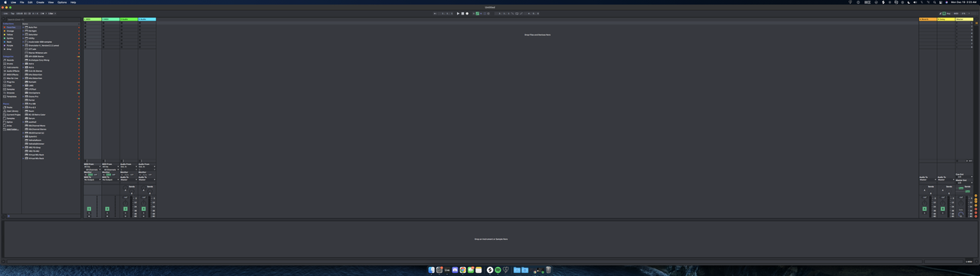
Task: Click track 3 volume fader
Action: click(131, 206)
